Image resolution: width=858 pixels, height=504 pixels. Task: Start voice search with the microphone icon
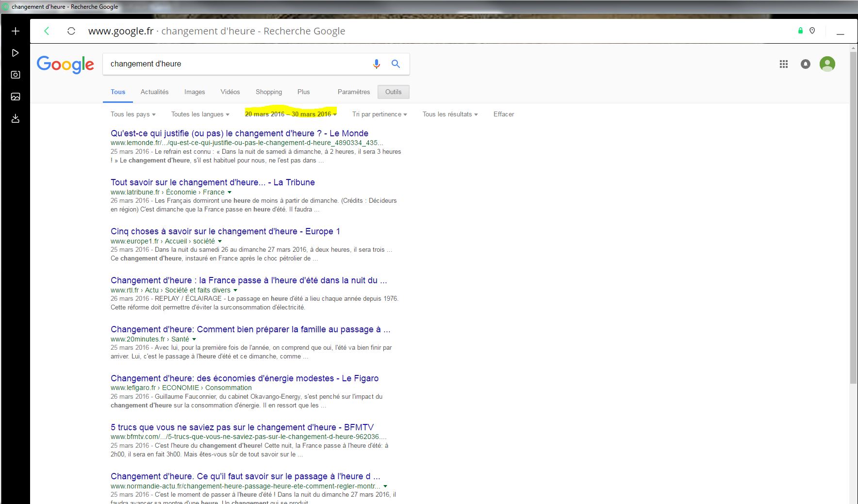[376, 64]
